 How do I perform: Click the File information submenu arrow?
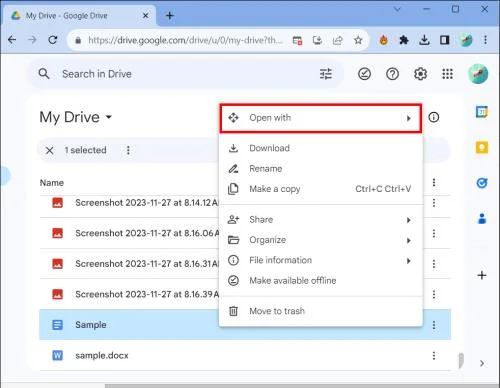click(409, 261)
